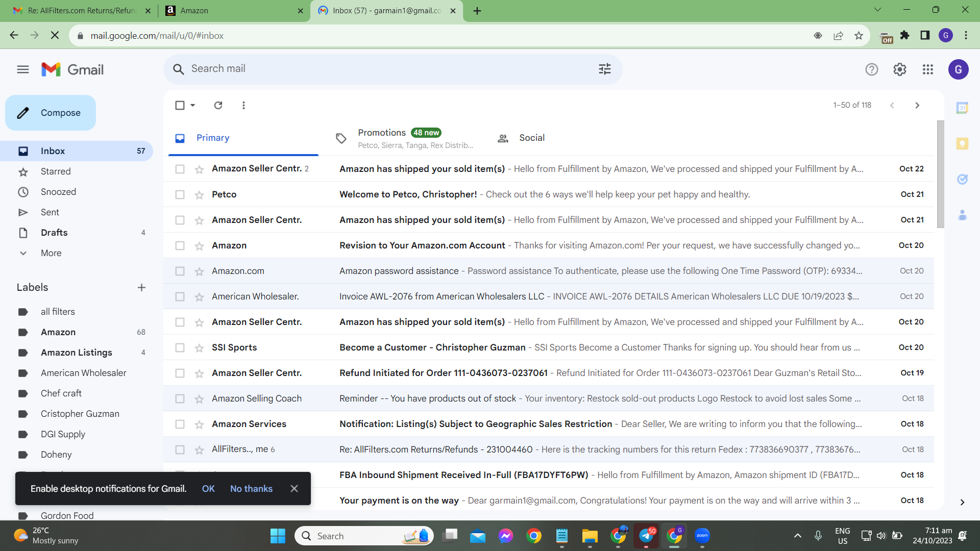Open File Explorer from the taskbar
This screenshot has height=551, width=980.
(x=590, y=536)
